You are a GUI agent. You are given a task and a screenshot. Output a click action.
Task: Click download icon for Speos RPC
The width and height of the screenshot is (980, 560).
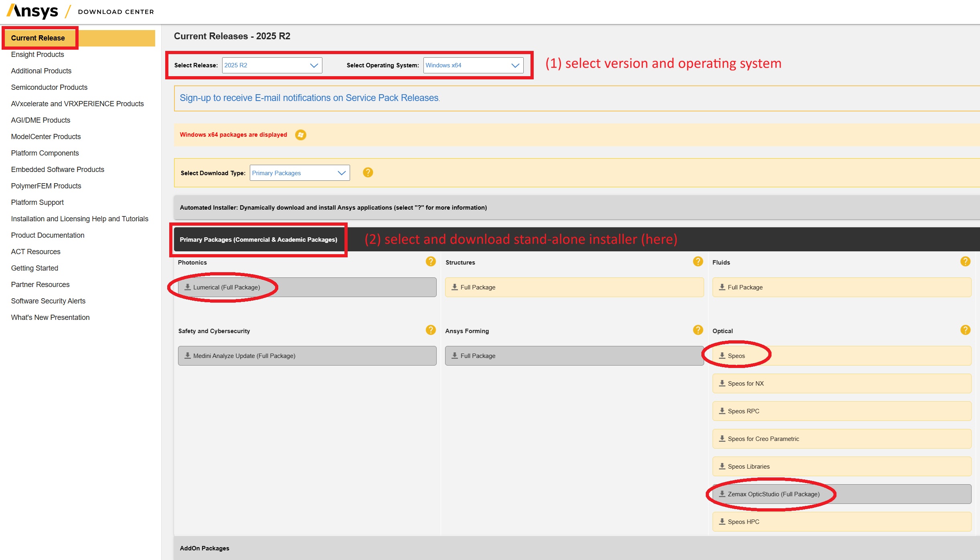click(722, 411)
